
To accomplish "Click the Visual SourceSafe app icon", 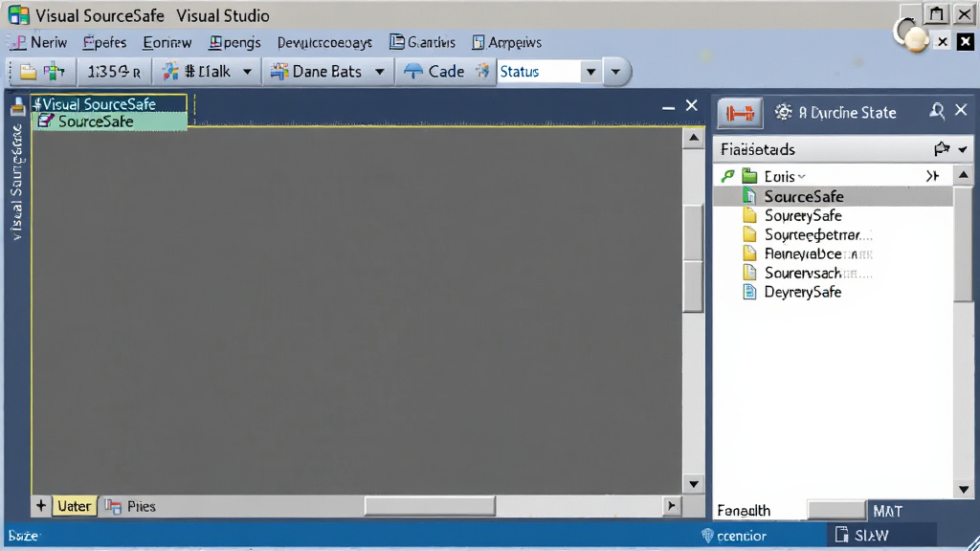I will point(19,15).
